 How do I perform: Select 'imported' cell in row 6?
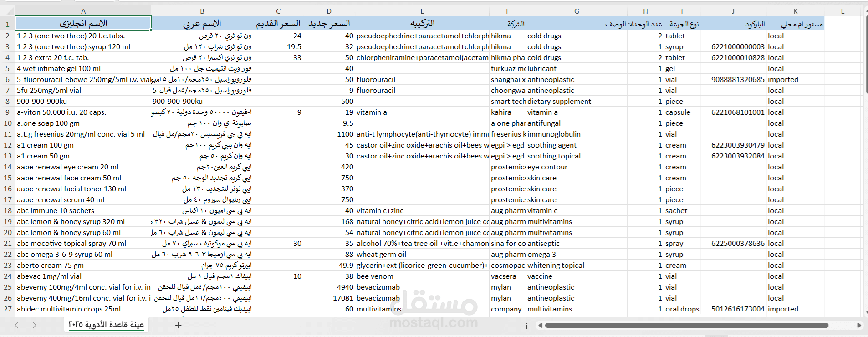795,79
